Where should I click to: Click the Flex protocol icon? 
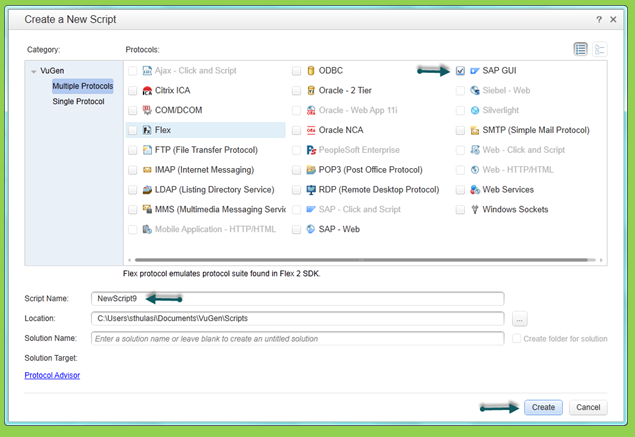pos(147,130)
